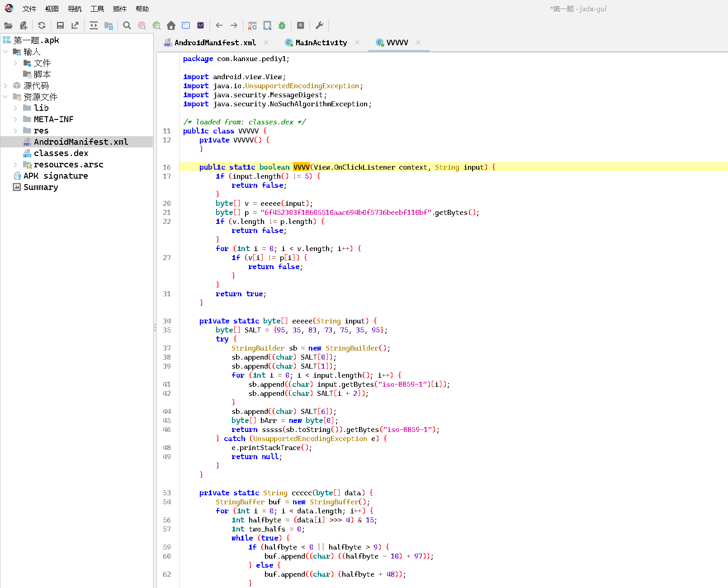Image resolution: width=728 pixels, height=588 pixels.
Task: Switch to the MainActivity tab
Action: point(321,43)
